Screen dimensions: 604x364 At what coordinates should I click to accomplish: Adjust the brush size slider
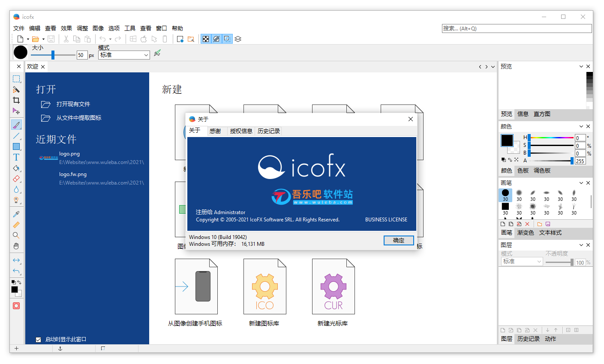click(53, 55)
